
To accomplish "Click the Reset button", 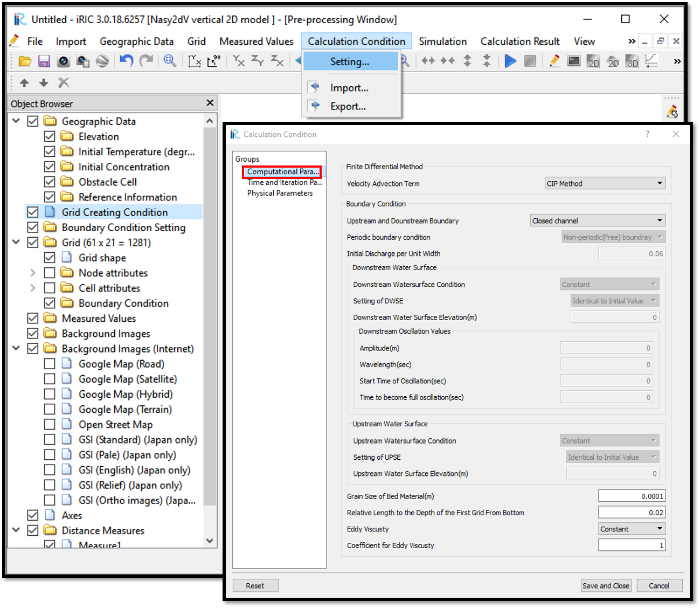I will coord(255,586).
